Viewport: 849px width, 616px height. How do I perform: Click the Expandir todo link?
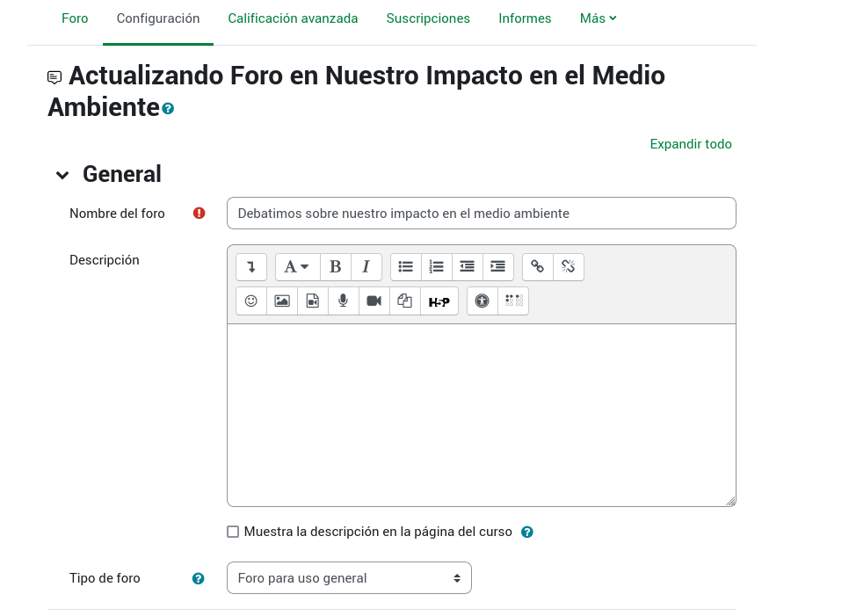[691, 144]
